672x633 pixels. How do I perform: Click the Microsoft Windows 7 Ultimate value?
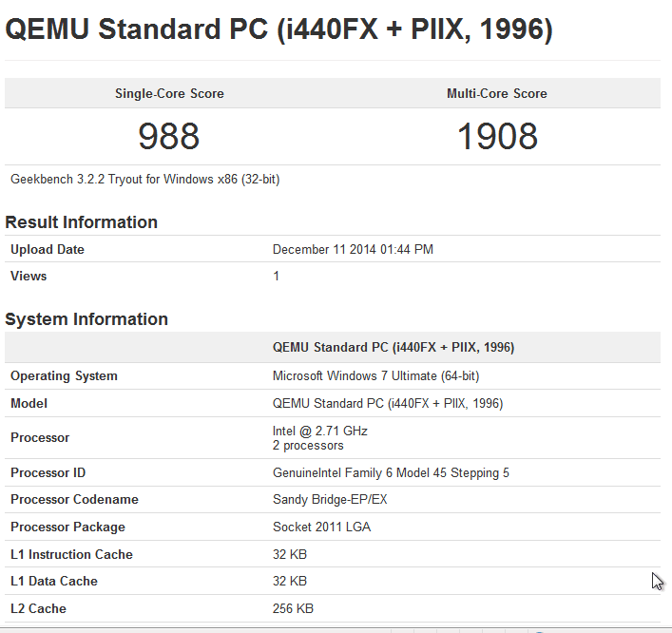[375, 376]
